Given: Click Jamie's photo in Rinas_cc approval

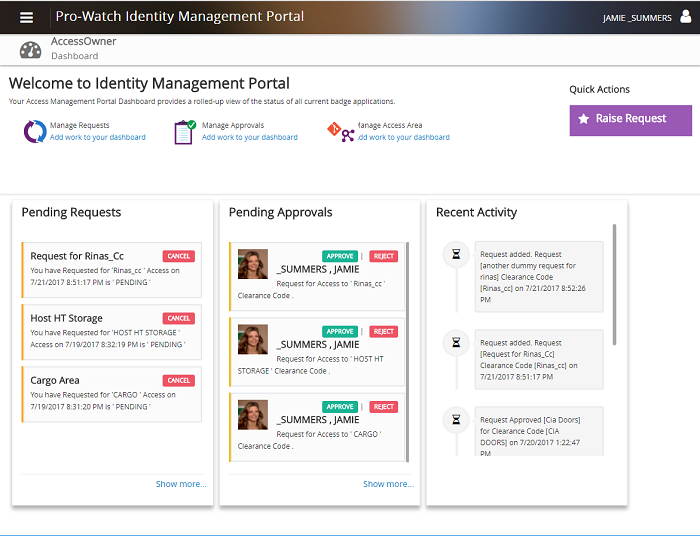Looking at the screenshot, I should pos(253,264).
